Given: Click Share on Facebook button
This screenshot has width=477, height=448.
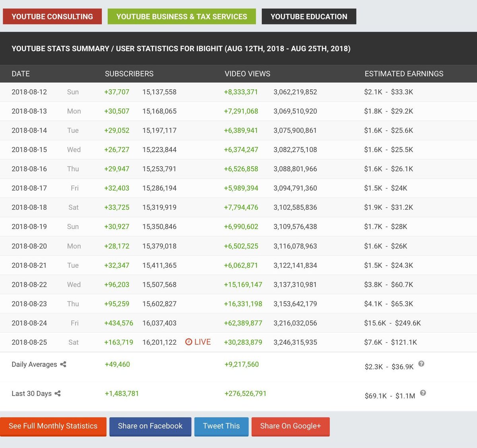Looking at the screenshot, I should tap(150, 427).
